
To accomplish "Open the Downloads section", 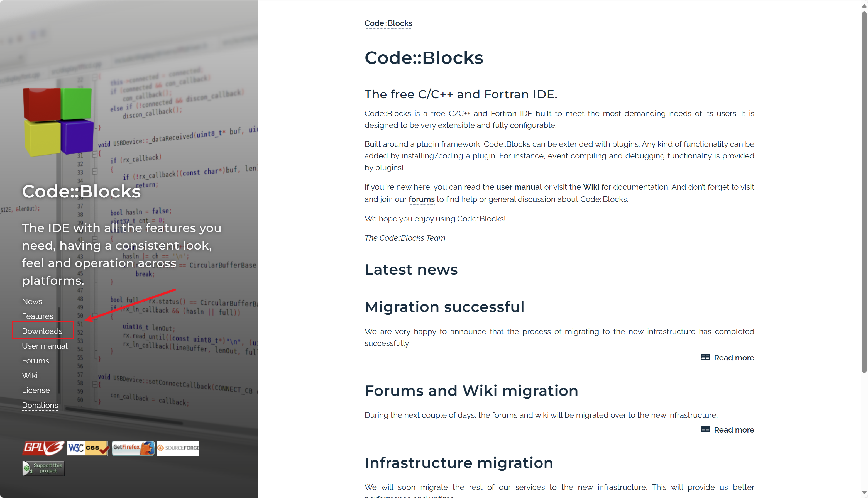I will click(x=42, y=331).
